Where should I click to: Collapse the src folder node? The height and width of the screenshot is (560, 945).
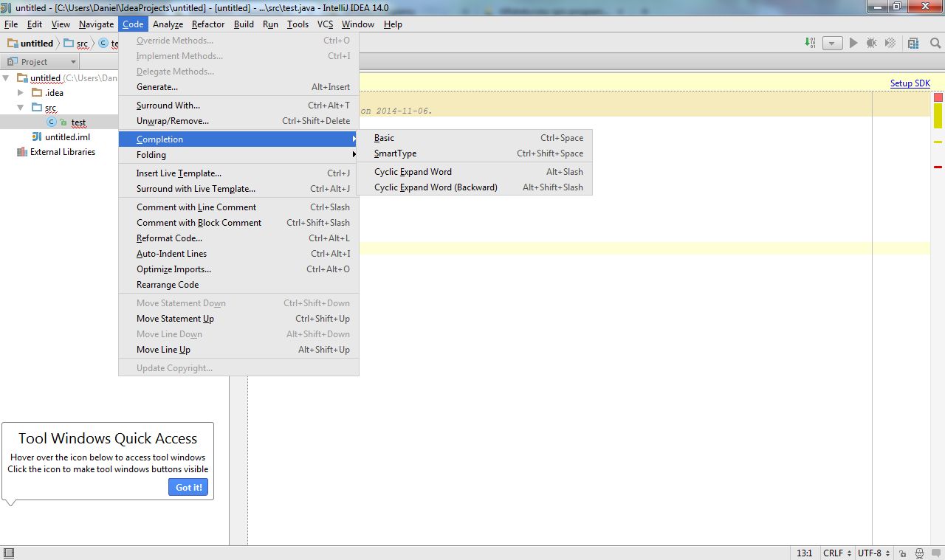point(21,107)
